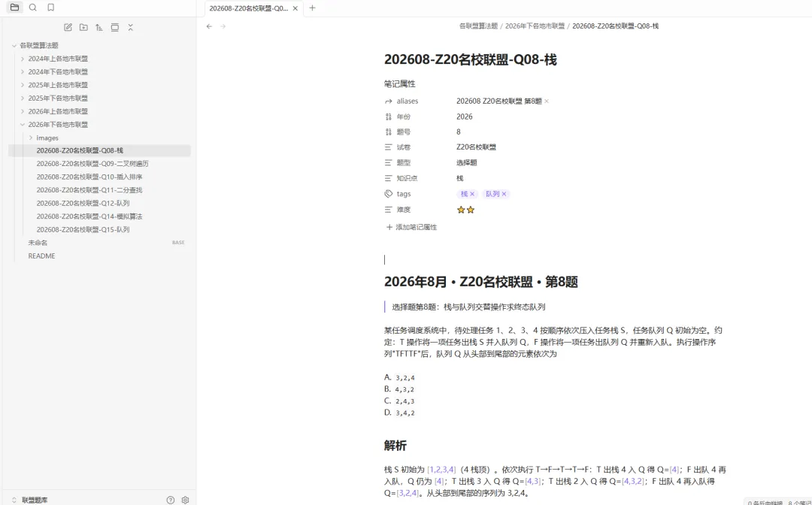812x505 pixels.
Task: Go to 2026年下各地市联盟 in breadcrumb
Action: click(x=535, y=26)
